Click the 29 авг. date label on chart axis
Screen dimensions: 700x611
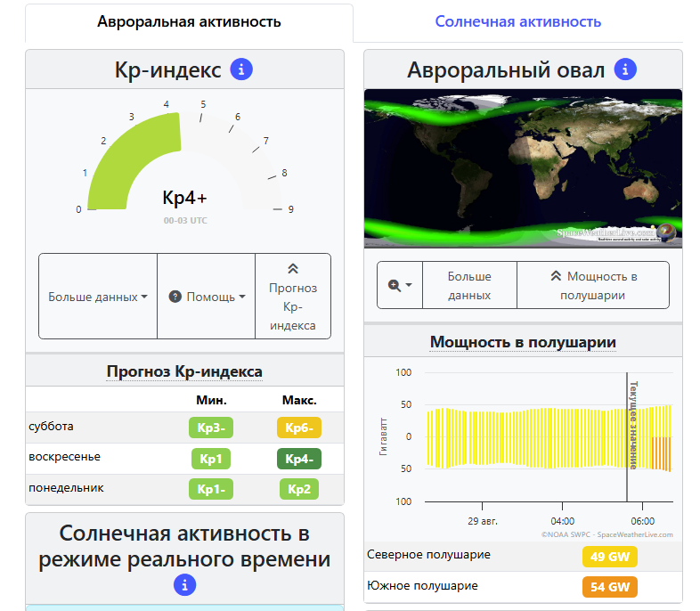(x=482, y=521)
